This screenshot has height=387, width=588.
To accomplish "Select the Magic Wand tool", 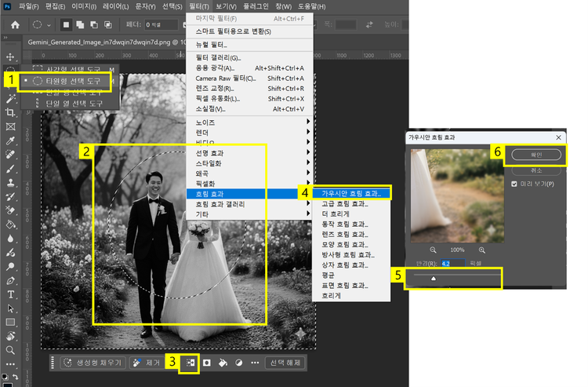I will (10, 99).
